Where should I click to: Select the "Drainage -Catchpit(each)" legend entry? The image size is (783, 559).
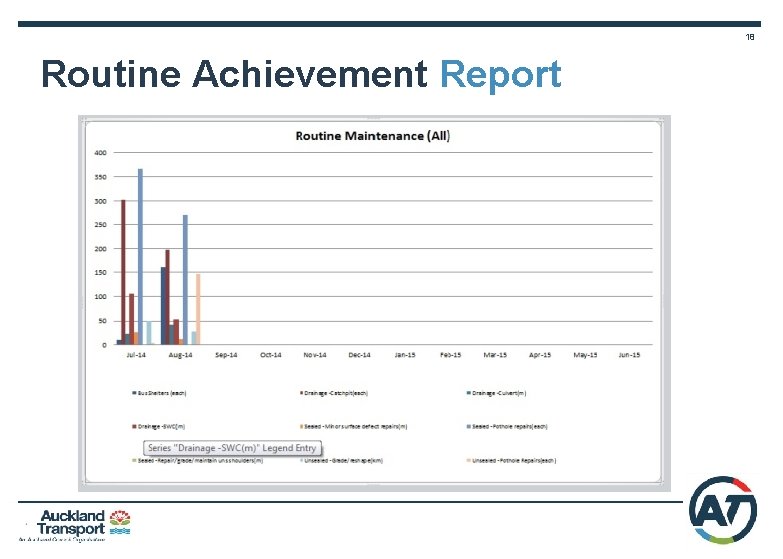pos(334,393)
